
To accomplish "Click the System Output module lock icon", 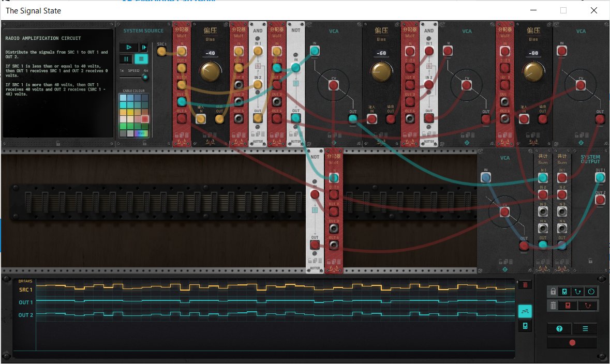I will tap(590, 261).
